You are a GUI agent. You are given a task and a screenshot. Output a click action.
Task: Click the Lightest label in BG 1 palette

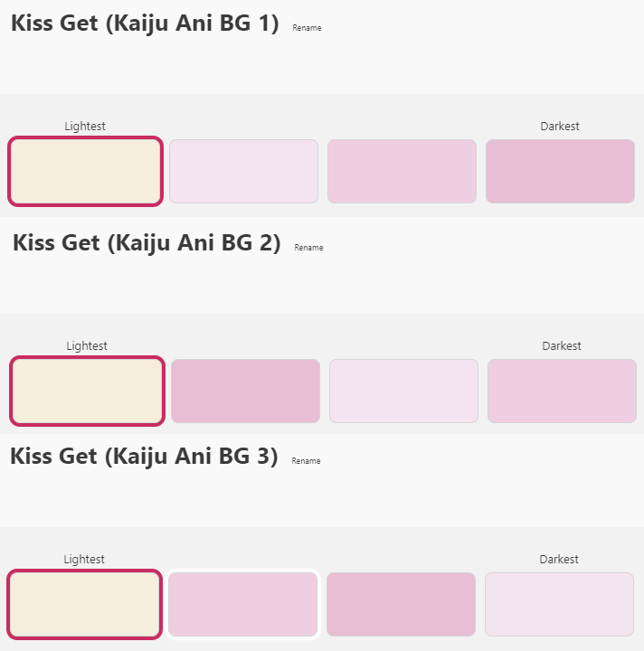[x=85, y=127]
